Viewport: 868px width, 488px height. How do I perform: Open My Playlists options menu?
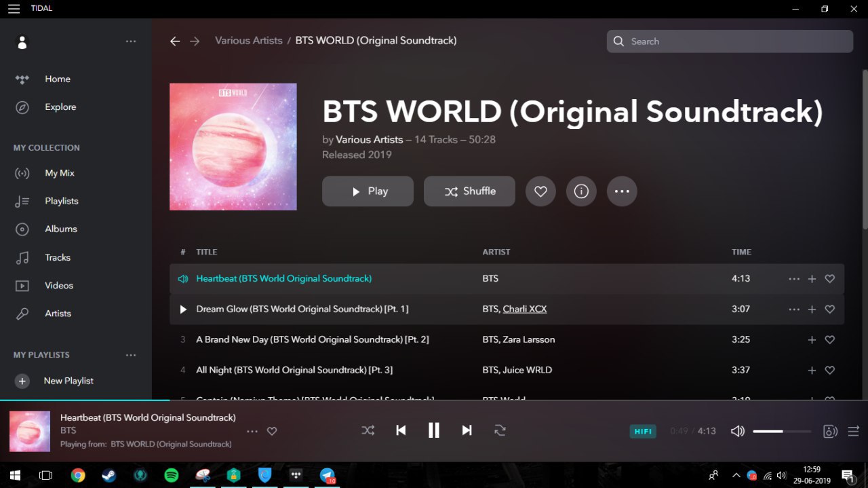tap(131, 355)
